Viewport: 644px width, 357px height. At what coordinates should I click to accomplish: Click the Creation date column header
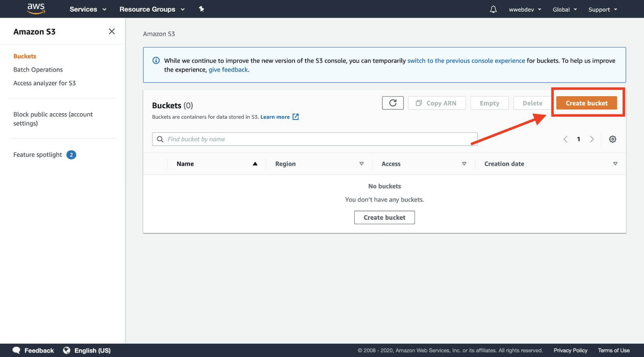pyautogui.click(x=504, y=164)
